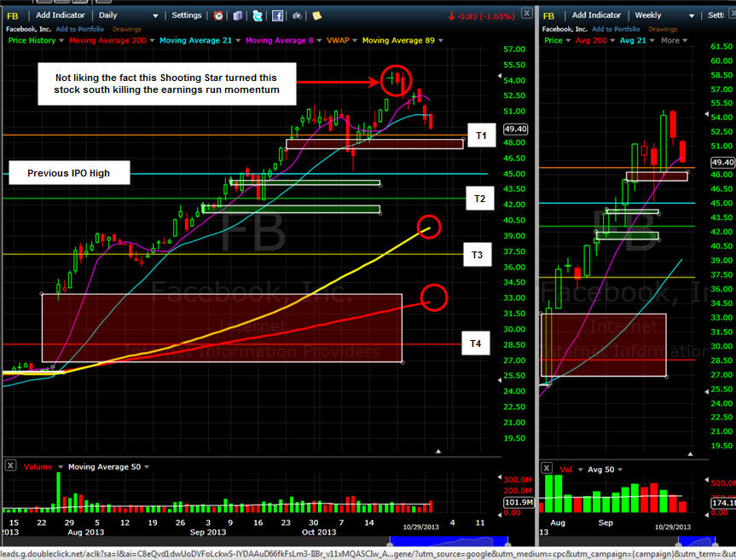
Task: Click the white up-triangle above Daily volume pane
Action: click(438, 451)
